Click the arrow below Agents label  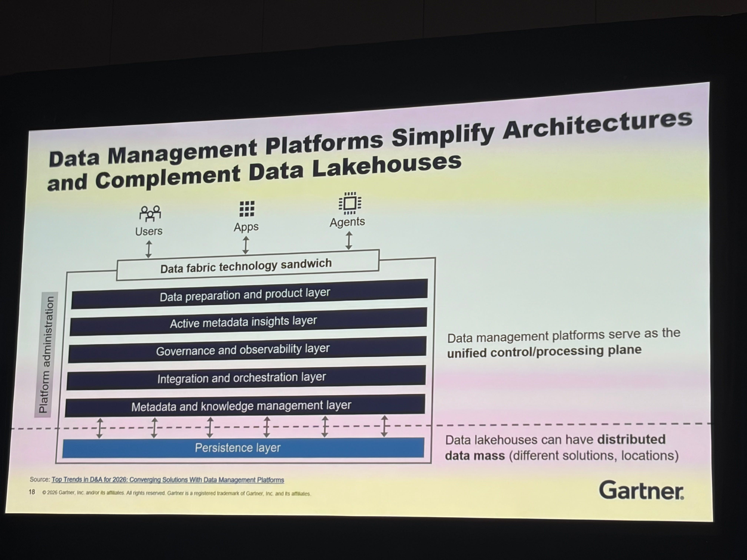349,240
